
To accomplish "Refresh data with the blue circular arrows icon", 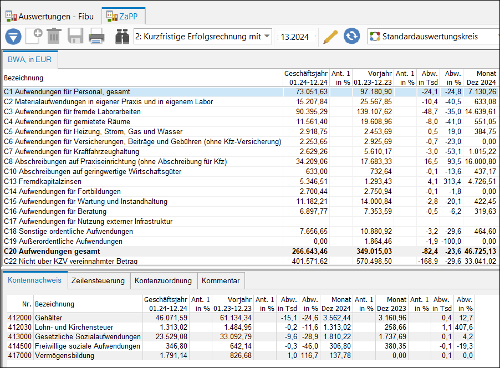I will (x=352, y=36).
